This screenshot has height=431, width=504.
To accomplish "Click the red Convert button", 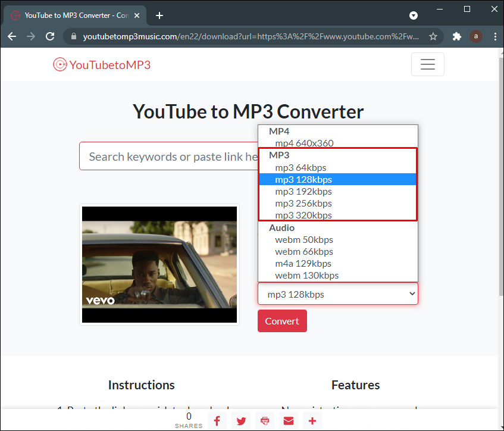I will (282, 321).
